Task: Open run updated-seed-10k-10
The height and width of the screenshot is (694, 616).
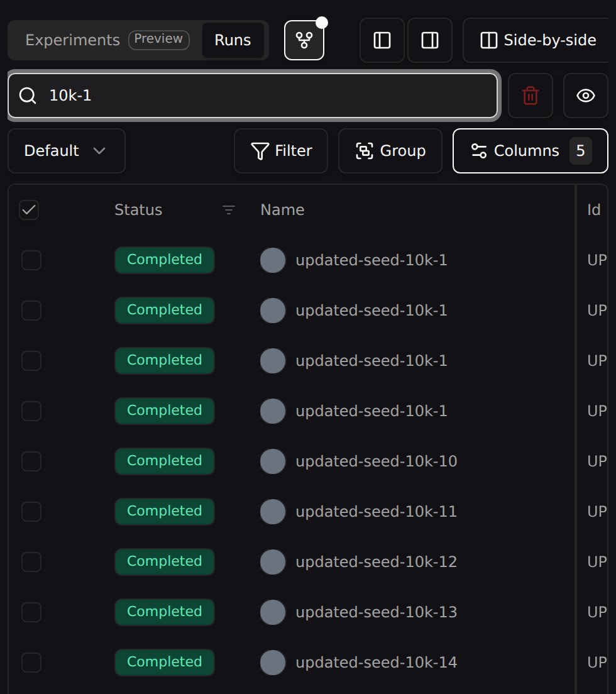Action: (x=377, y=461)
